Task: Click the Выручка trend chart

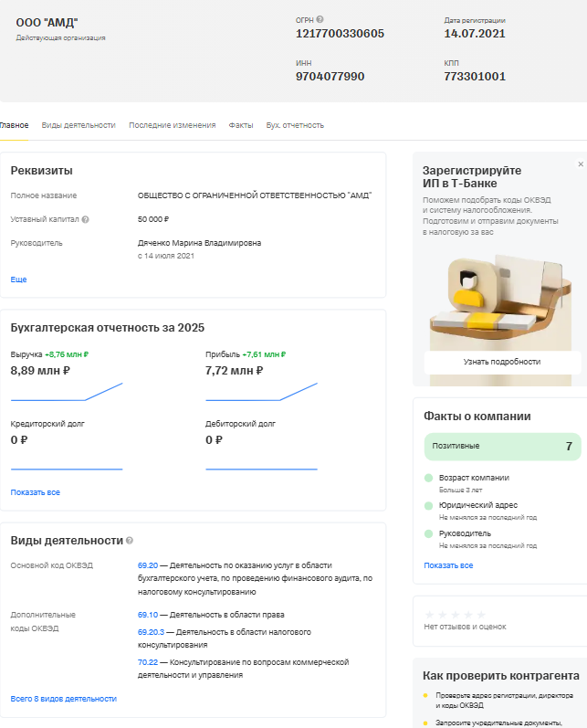Action: click(67, 391)
